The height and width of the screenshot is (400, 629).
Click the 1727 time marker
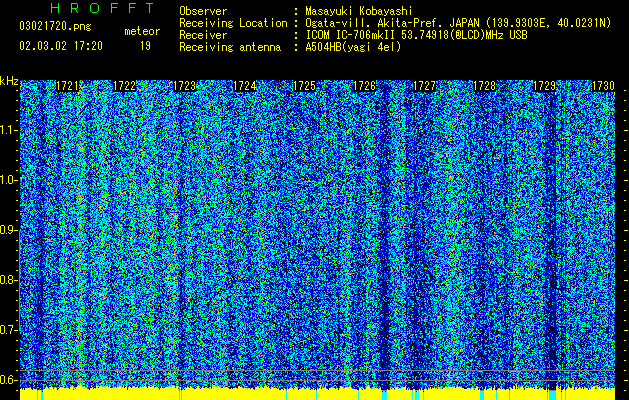point(424,86)
